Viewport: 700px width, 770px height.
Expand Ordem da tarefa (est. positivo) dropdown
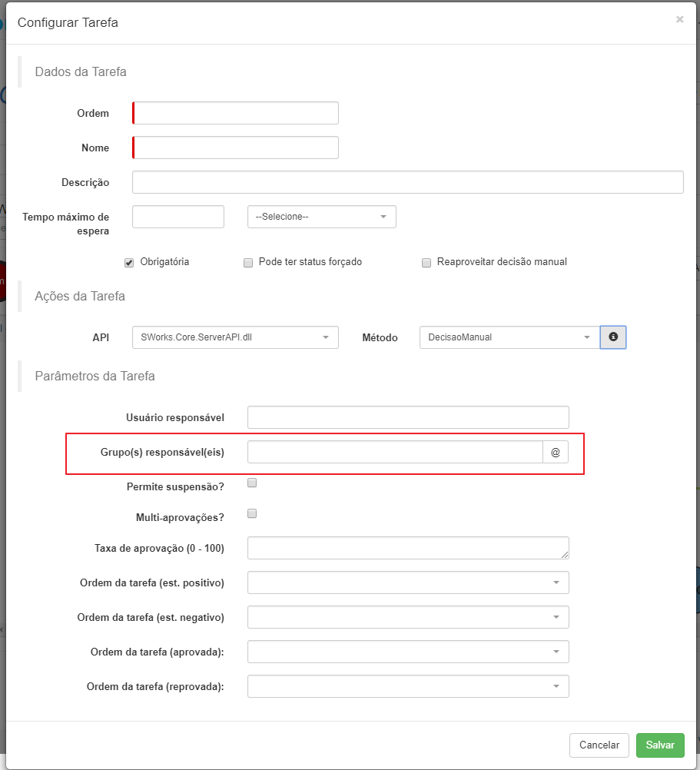point(408,582)
